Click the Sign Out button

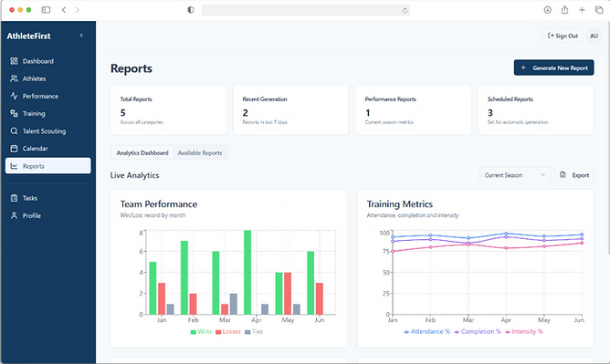[x=563, y=36]
